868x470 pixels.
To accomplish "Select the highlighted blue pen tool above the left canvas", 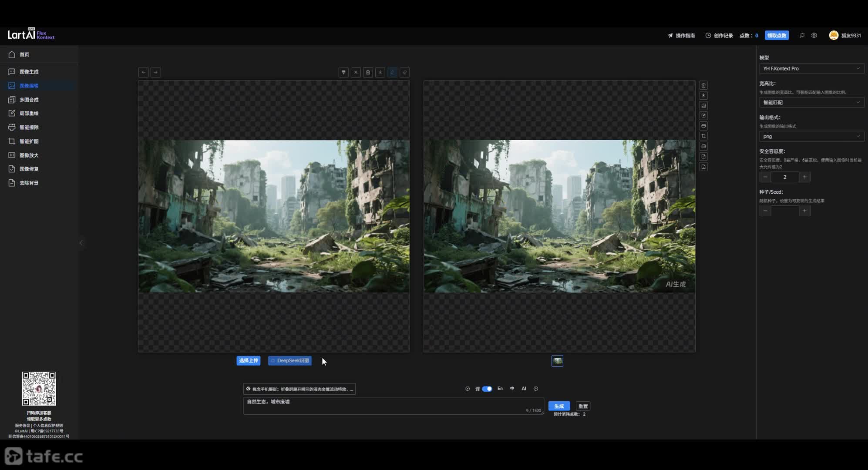I will (392, 72).
